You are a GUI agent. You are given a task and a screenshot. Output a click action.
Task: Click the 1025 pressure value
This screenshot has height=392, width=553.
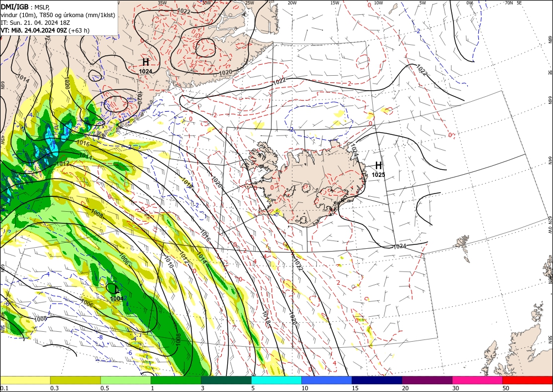pyautogui.click(x=378, y=175)
